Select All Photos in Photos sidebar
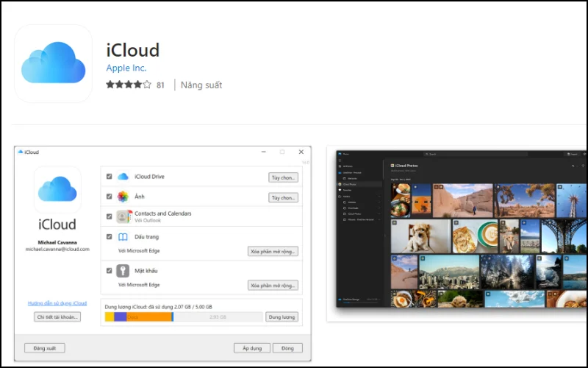Screen dimensions: 588x368 tap(346, 166)
